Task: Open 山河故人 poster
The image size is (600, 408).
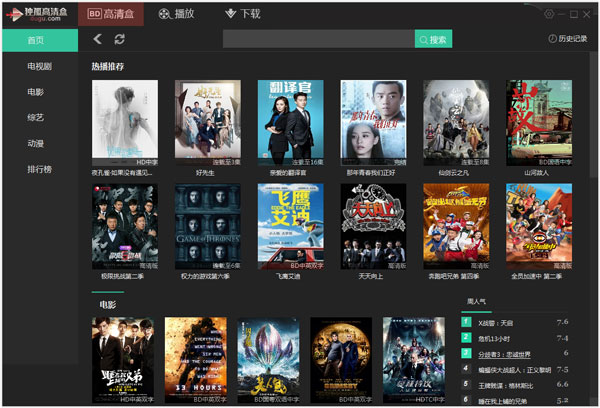Action: 539,123
